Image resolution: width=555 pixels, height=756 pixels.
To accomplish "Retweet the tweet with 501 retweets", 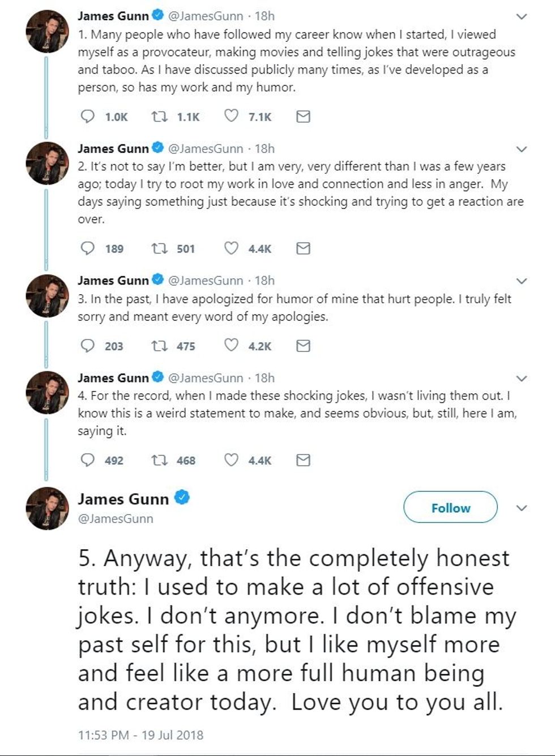I will 159,248.
